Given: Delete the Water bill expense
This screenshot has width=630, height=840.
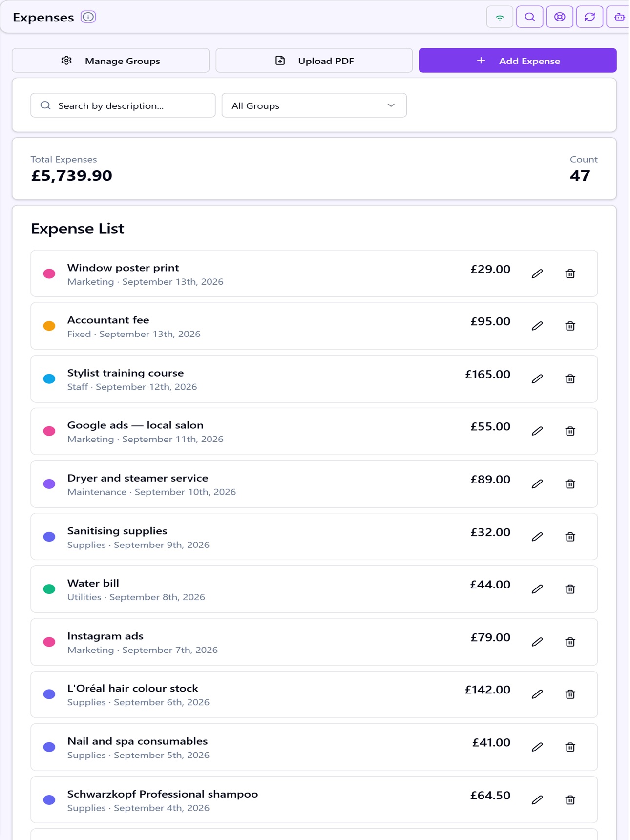Looking at the screenshot, I should click(570, 589).
